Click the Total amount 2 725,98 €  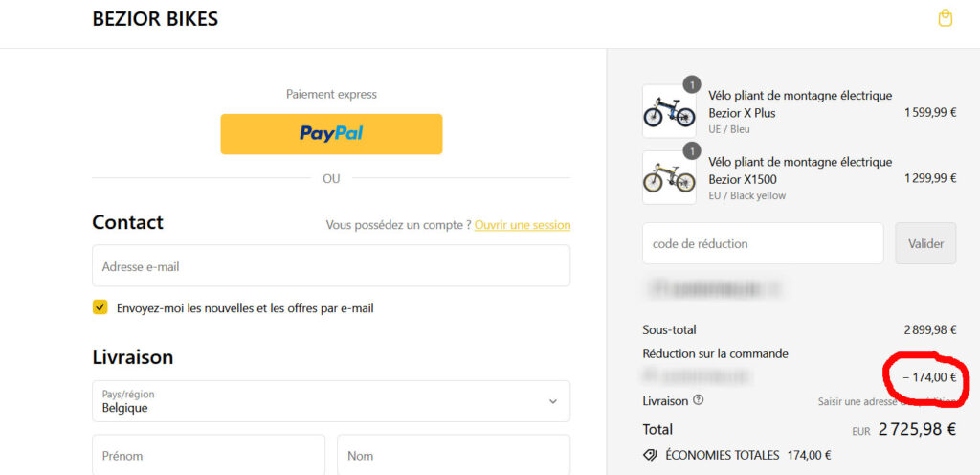tap(917, 430)
